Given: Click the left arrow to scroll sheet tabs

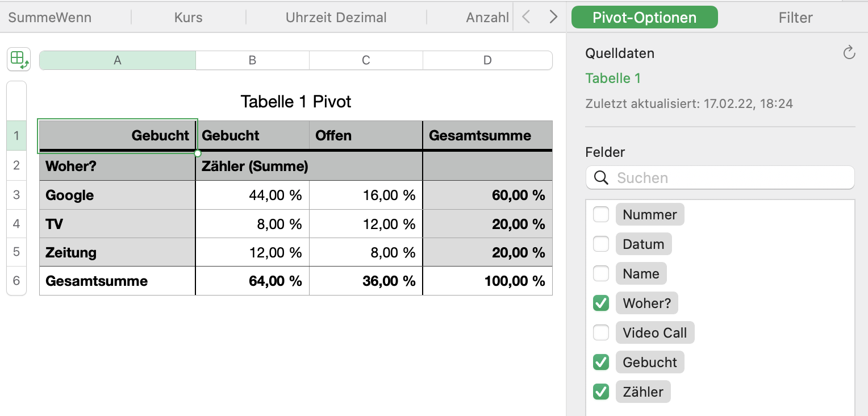Looking at the screenshot, I should coord(526,17).
